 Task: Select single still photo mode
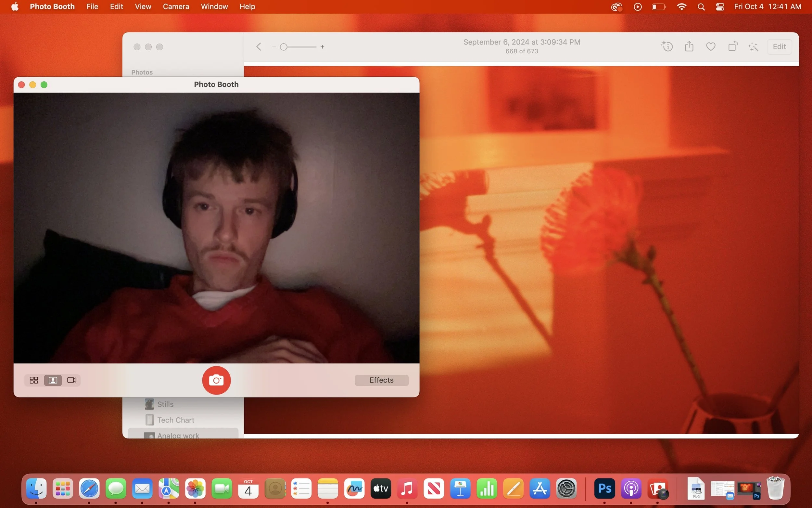[53, 380]
